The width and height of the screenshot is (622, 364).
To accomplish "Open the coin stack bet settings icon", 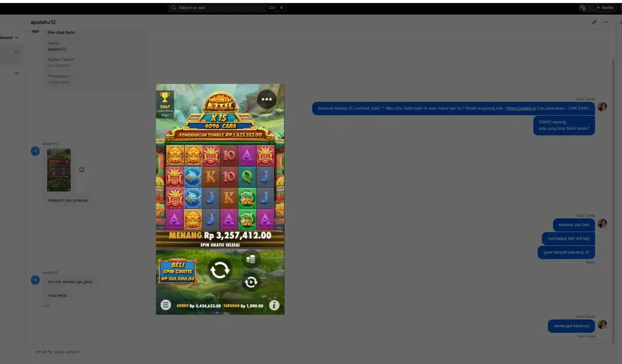I will (251, 259).
